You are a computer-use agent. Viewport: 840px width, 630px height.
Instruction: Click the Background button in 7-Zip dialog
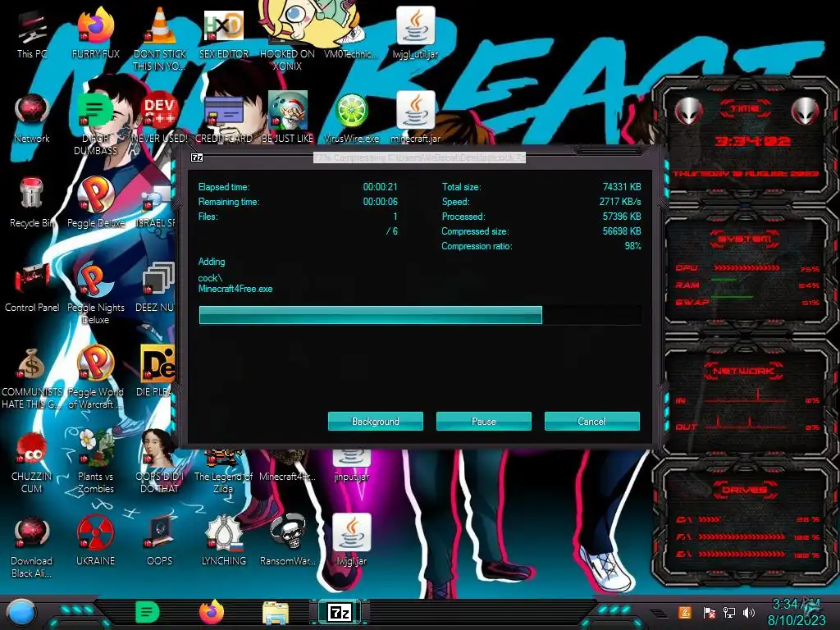coord(376,421)
